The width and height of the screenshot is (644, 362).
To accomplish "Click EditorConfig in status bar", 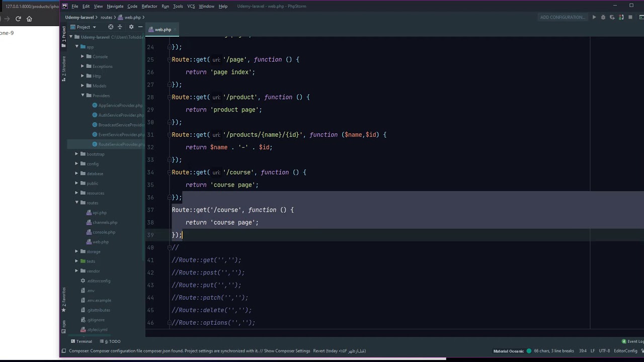I will click(626, 351).
